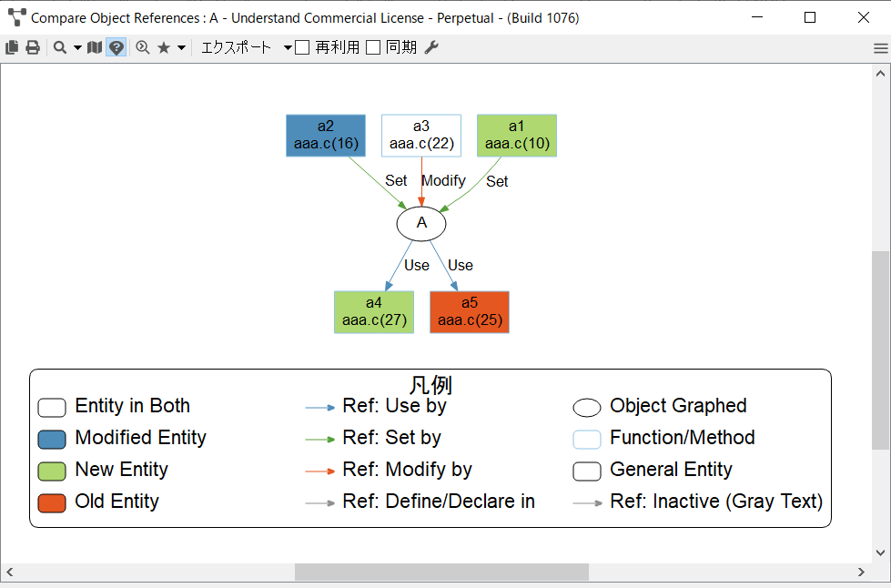Click the エクスポート export button
Image resolution: width=891 pixels, height=588 pixels.
[236, 47]
